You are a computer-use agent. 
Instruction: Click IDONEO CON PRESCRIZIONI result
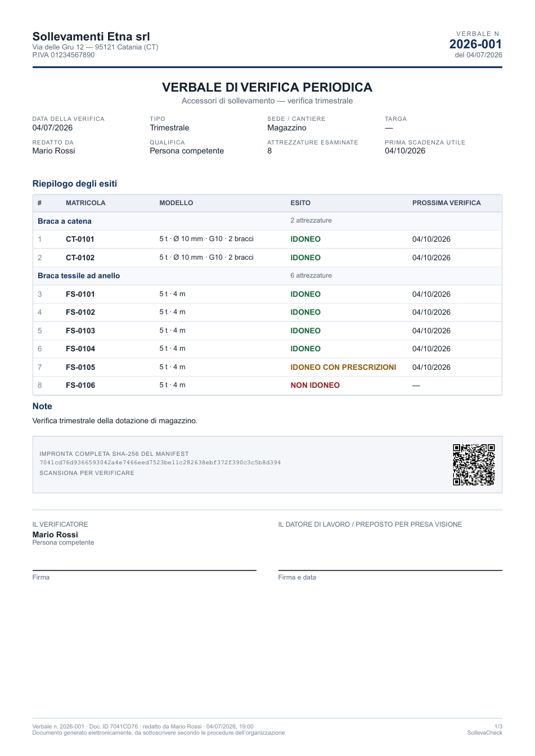pos(343,367)
